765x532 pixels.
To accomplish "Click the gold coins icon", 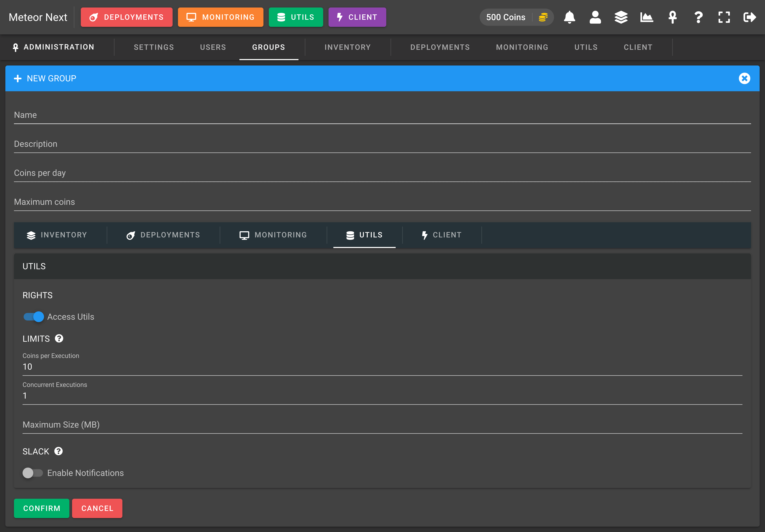I will tap(543, 17).
